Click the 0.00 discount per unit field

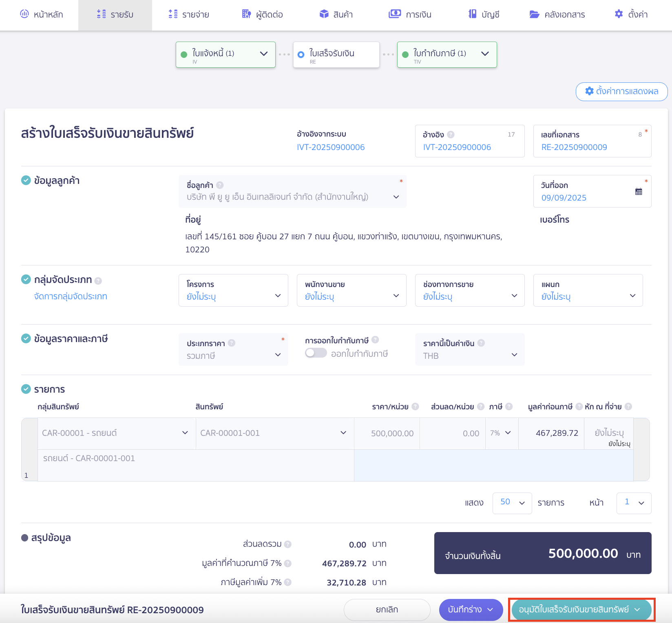[453, 433]
